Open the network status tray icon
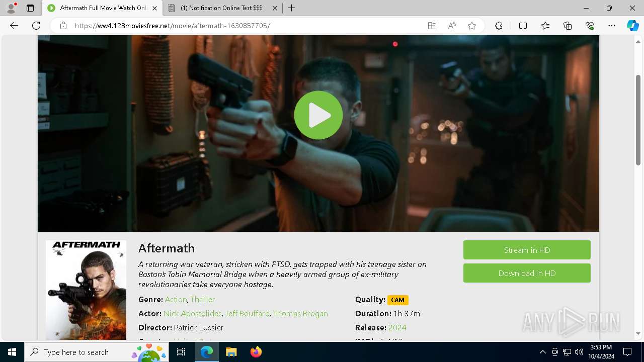The width and height of the screenshot is (644, 362). click(567, 352)
